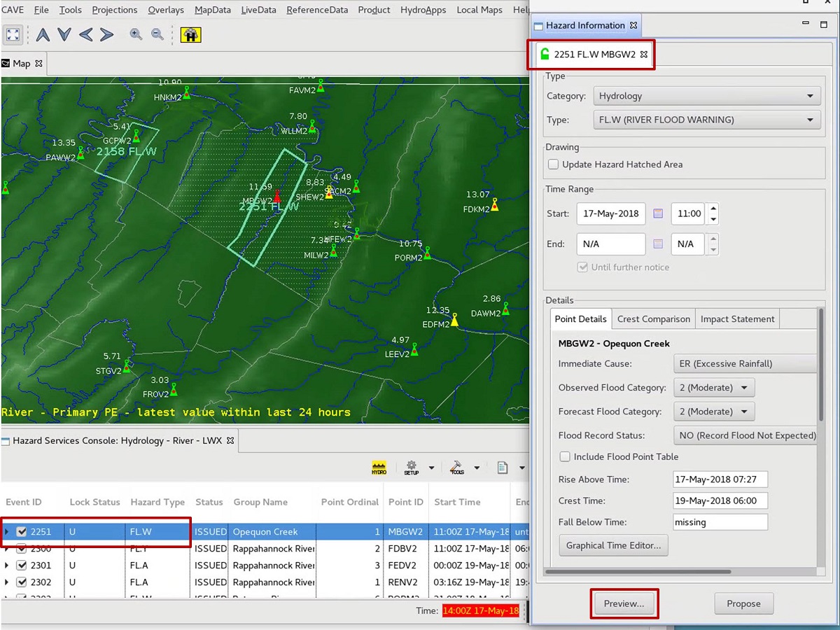840x630 pixels.
Task: Open the Tools menu
Action: click(x=70, y=10)
